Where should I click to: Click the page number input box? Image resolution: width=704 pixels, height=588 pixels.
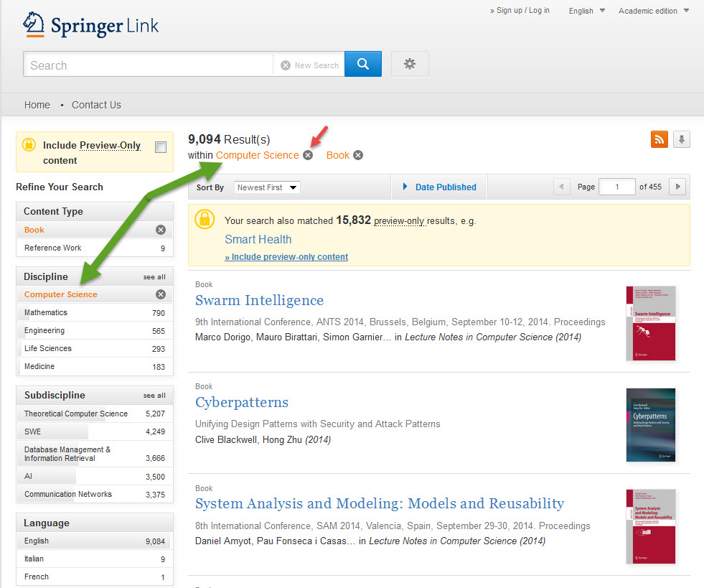(617, 187)
